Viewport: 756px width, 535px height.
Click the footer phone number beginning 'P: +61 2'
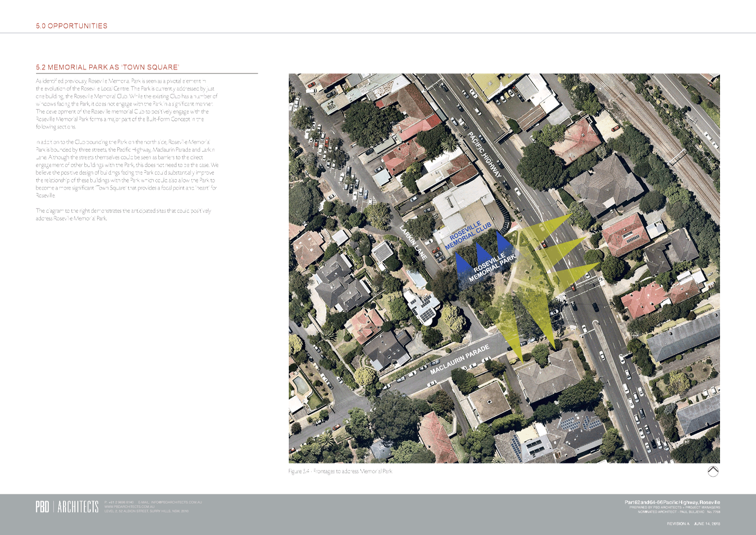click(x=119, y=502)
